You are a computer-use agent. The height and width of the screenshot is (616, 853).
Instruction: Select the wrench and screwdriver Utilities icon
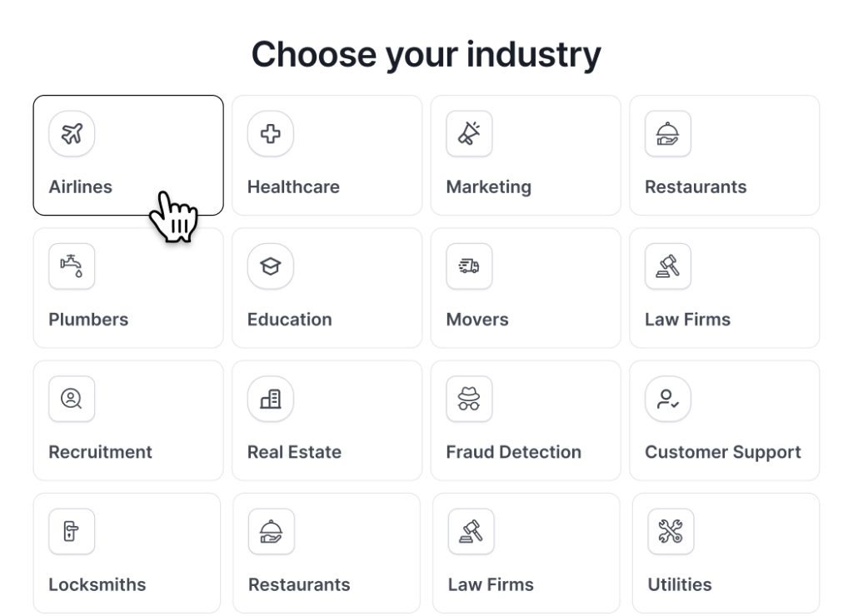[x=671, y=531]
